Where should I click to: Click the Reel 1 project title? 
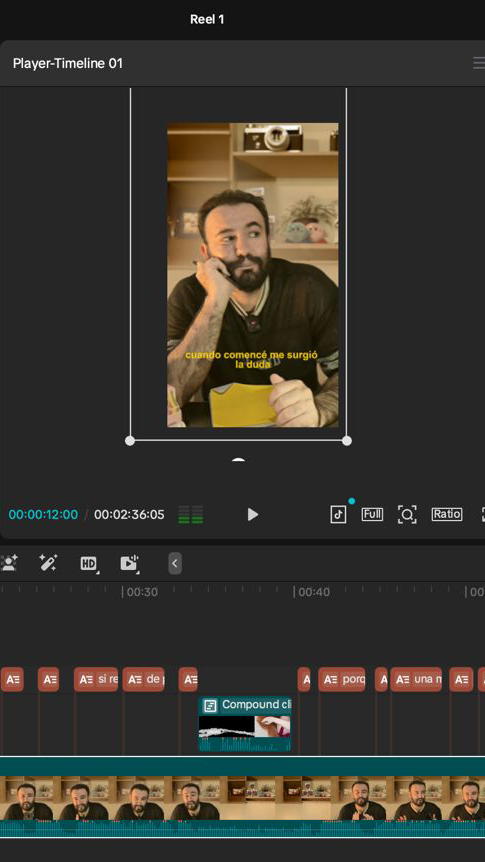207,19
